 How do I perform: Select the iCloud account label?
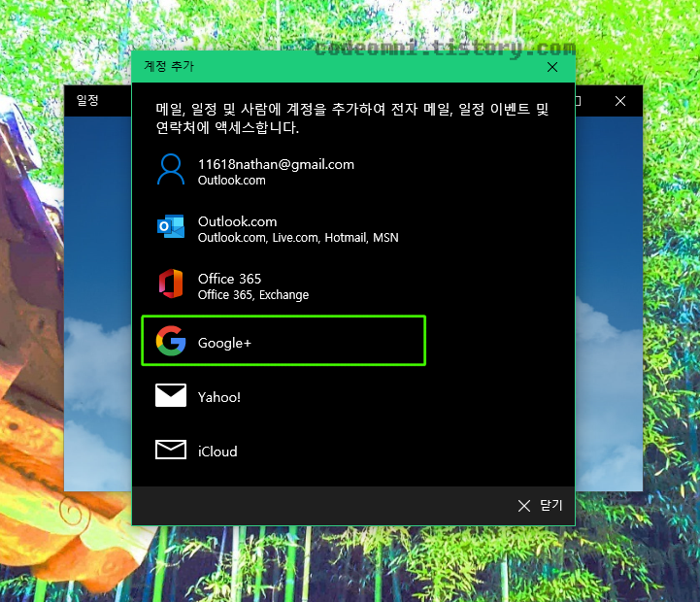click(x=217, y=451)
